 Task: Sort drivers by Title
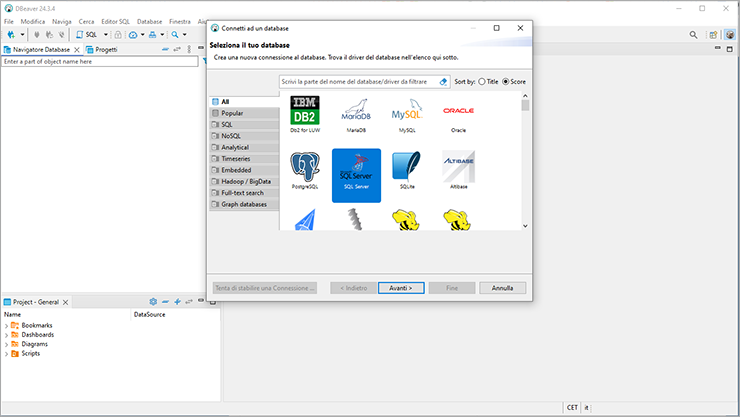(488, 82)
